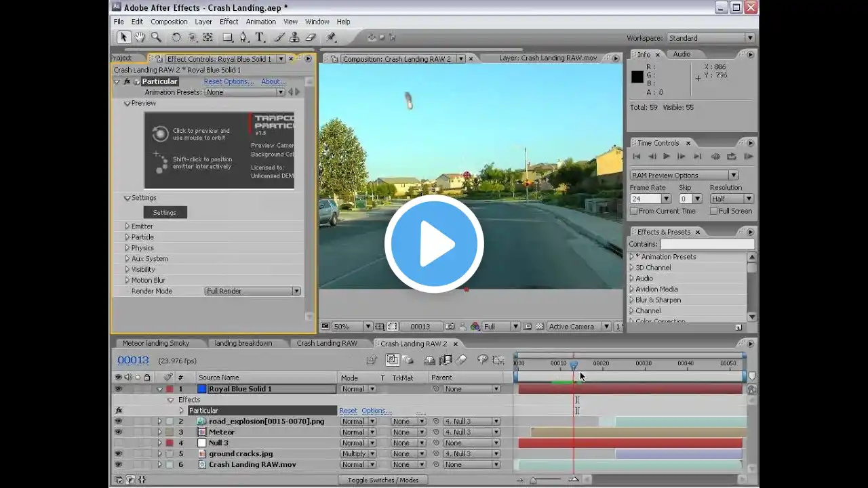The width and height of the screenshot is (868, 488).
Task: Click Reset link in timeline Particular row
Action: point(348,411)
